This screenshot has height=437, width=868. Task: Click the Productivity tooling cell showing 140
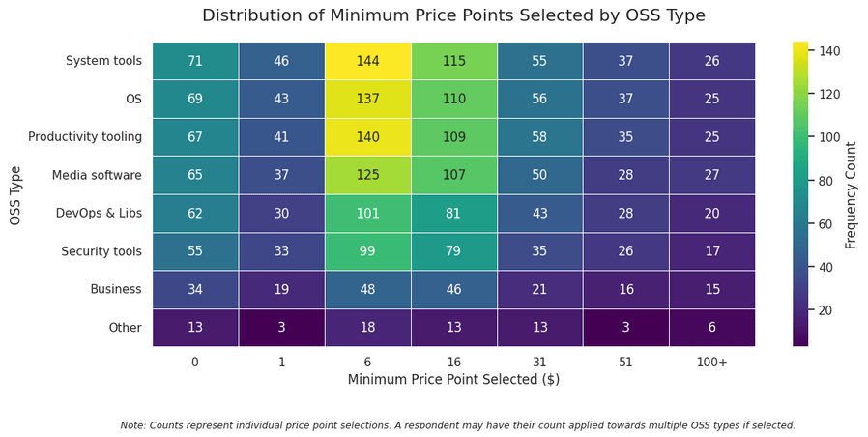tap(367, 137)
